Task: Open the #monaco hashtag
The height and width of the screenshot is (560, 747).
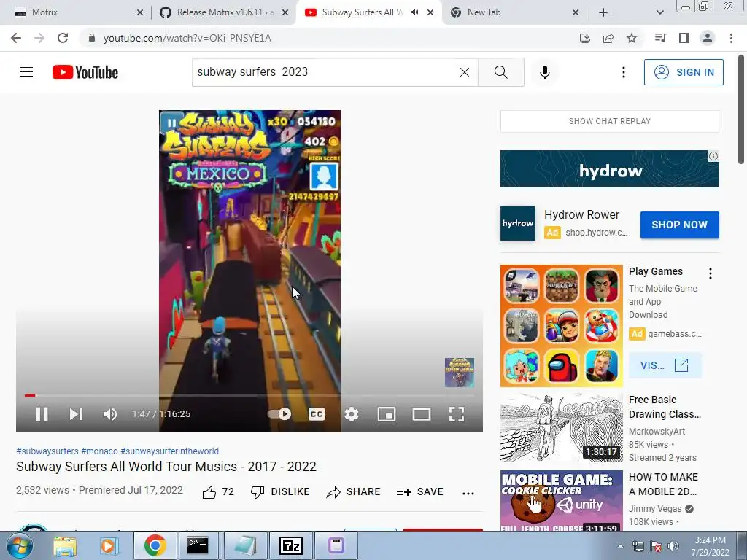Action: point(99,451)
